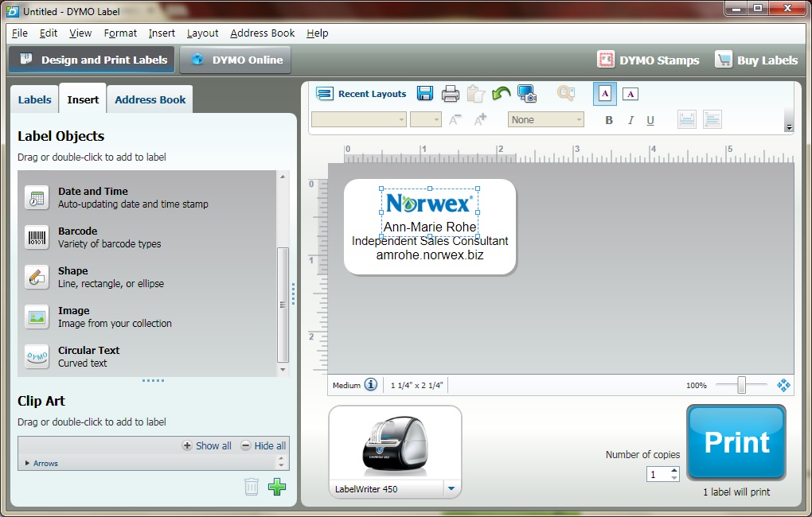This screenshot has height=517, width=812.
Task: Click Label Objects scroll down arrow
Action: click(x=283, y=370)
